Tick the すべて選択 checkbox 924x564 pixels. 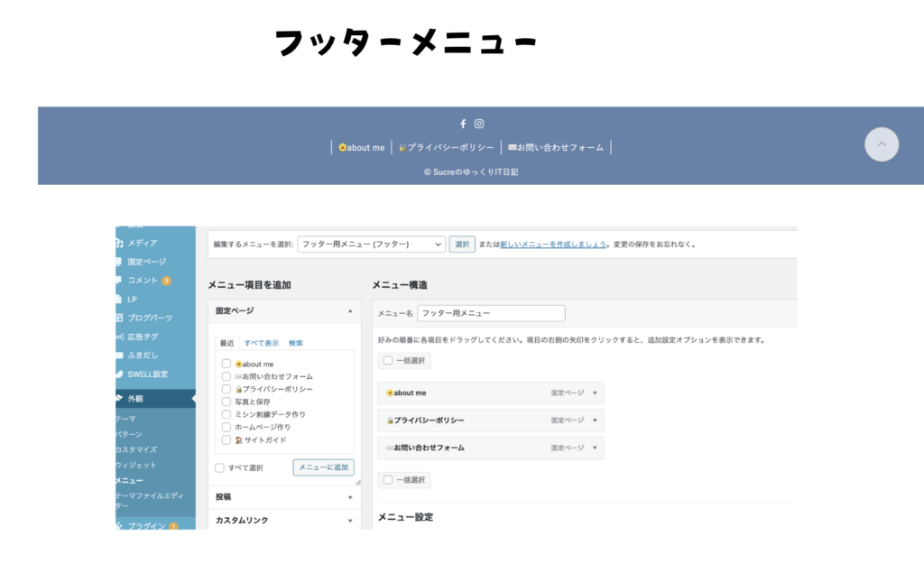pyautogui.click(x=220, y=467)
